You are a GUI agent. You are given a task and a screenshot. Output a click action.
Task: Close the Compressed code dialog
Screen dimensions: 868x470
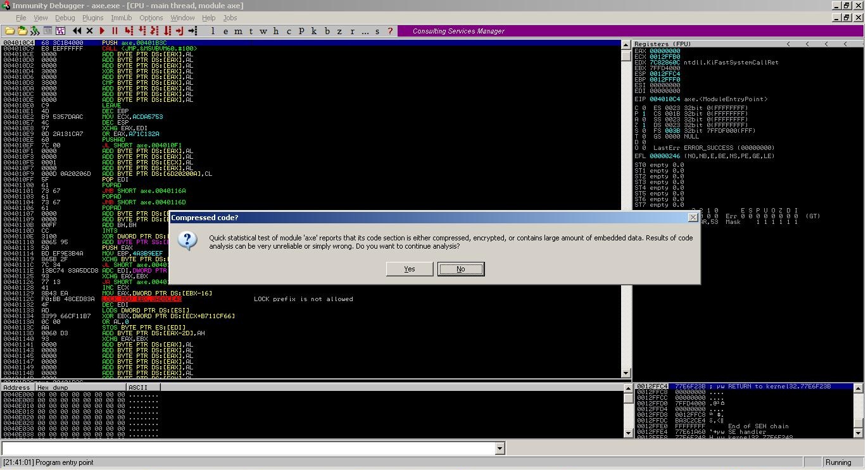click(693, 218)
